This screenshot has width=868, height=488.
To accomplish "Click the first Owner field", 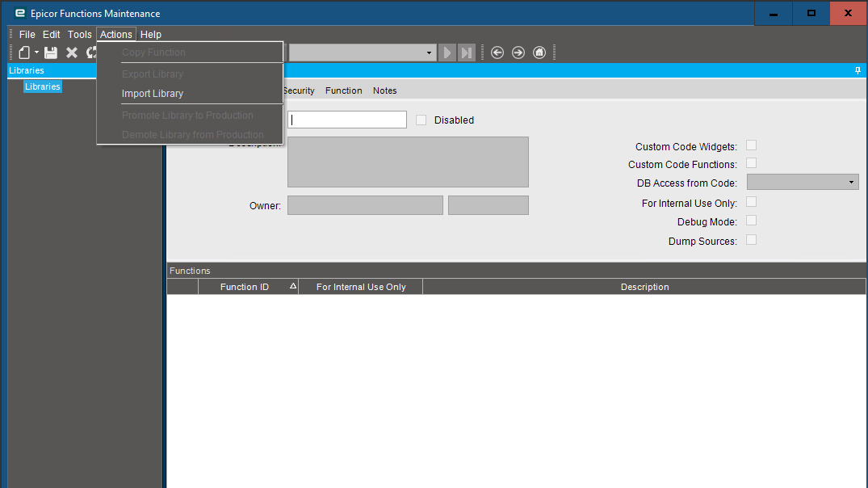I will [365, 205].
